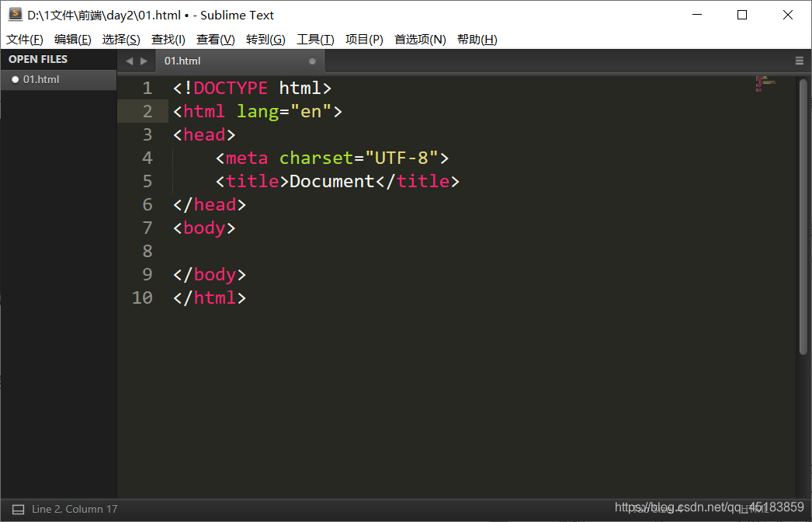Open the 首选项(N) menu
The height and width of the screenshot is (522, 812).
tap(420, 40)
